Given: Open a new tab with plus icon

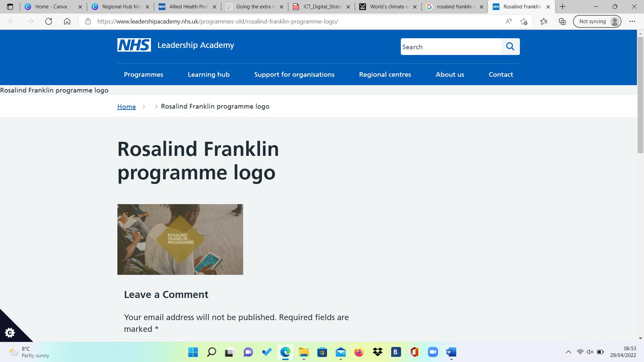Looking at the screenshot, I should pos(562,7).
